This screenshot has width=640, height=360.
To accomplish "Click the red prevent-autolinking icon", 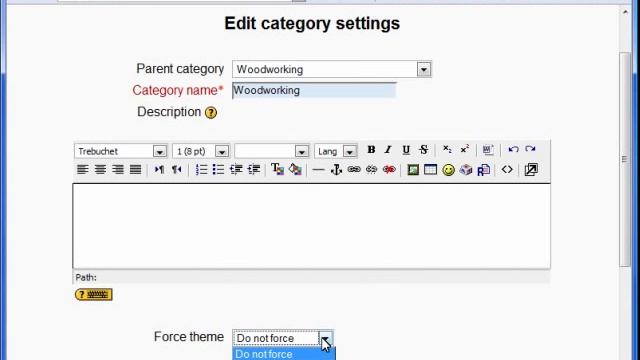I will point(389,169).
